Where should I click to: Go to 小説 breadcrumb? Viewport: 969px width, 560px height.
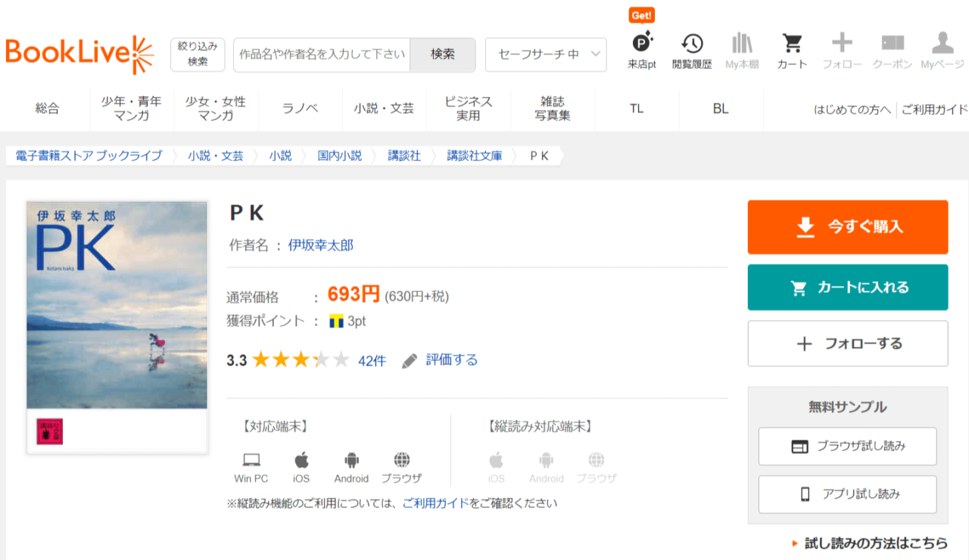pos(280,156)
